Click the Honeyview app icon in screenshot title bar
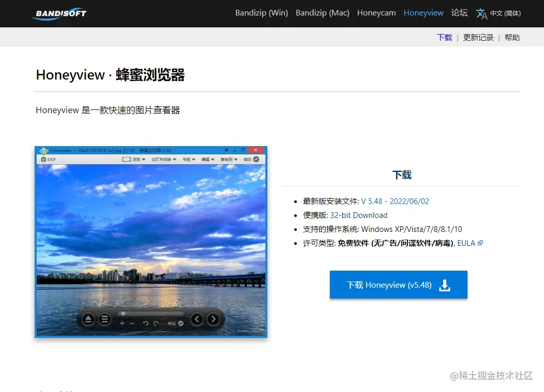The width and height of the screenshot is (544, 392). point(44,151)
